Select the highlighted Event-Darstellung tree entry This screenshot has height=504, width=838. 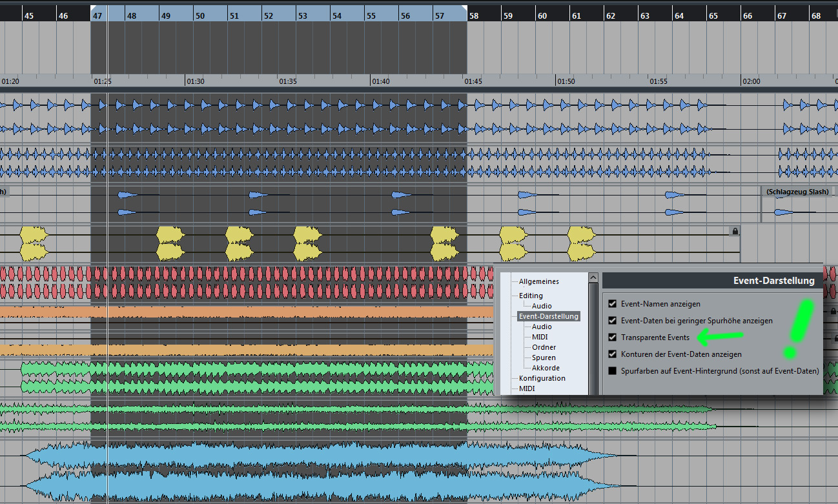click(x=549, y=316)
